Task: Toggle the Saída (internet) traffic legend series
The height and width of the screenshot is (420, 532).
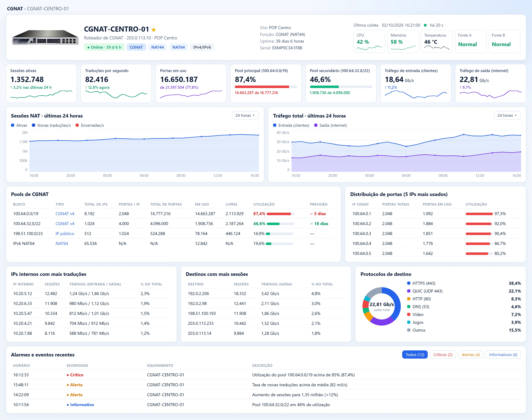Action: click(331, 125)
